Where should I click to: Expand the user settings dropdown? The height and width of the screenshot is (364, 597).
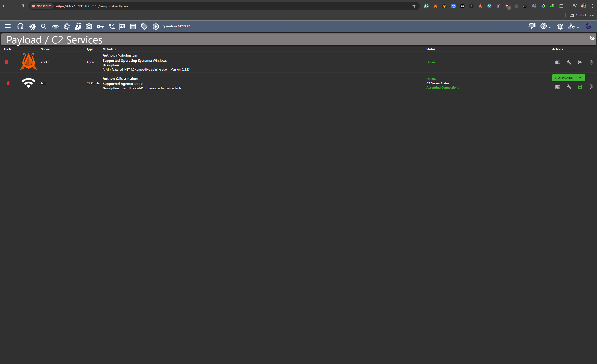click(x=573, y=26)
